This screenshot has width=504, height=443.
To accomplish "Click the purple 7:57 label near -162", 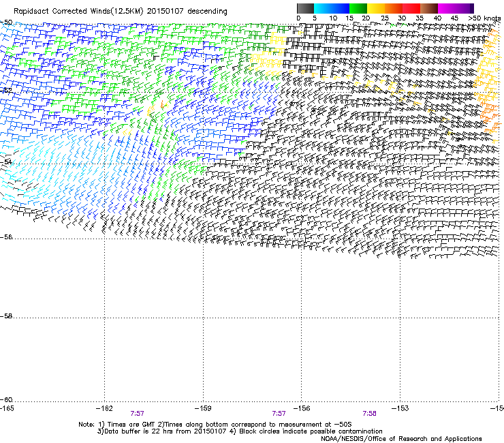I will pyautogui.click(x=138, y=414).
